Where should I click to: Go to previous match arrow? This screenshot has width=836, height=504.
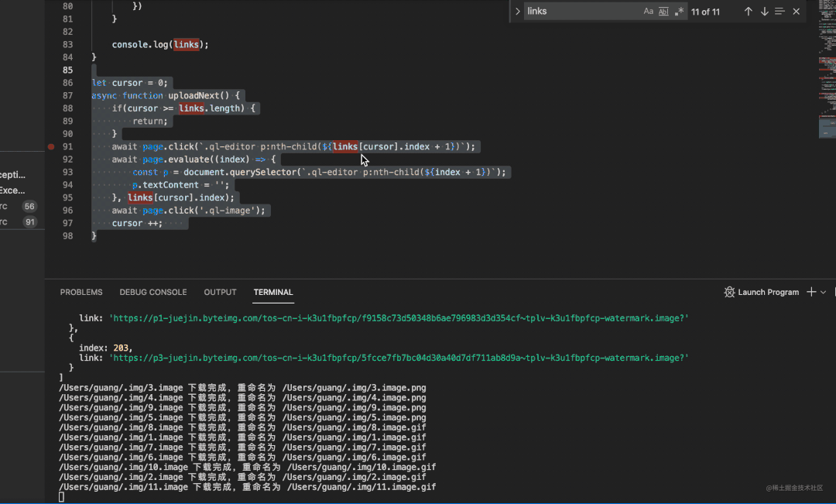pyautogui.click(x=748, y=11)
